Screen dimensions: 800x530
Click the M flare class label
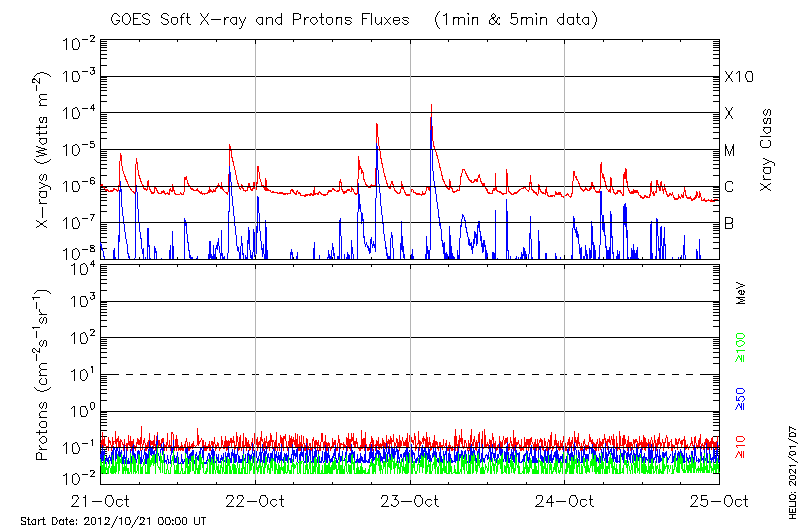coord(730,150)
